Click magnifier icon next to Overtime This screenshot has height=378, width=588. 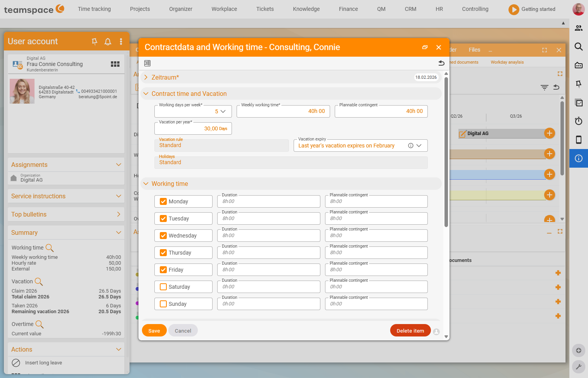pos(40,324)
